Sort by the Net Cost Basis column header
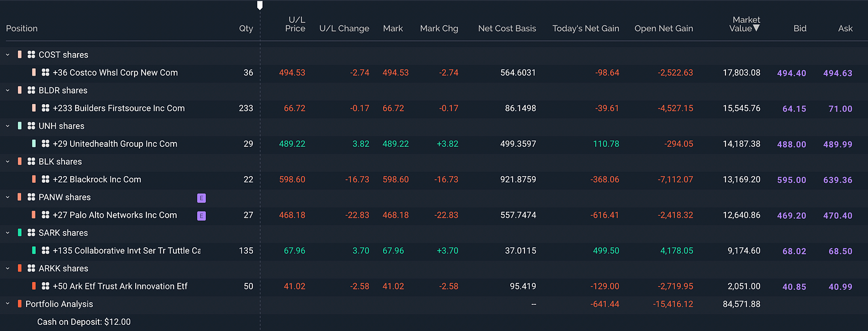The width and height of the screenshot is (868, 331). (x=507, y=29)
